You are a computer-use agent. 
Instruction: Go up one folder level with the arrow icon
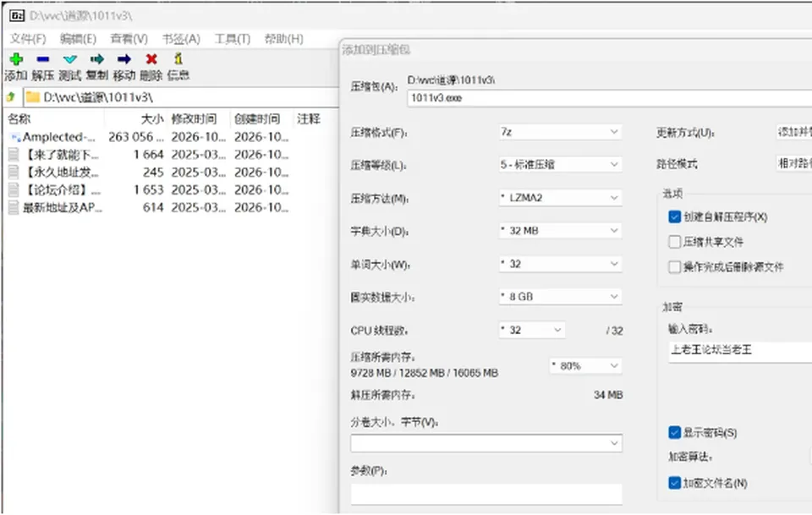(11, 96)
